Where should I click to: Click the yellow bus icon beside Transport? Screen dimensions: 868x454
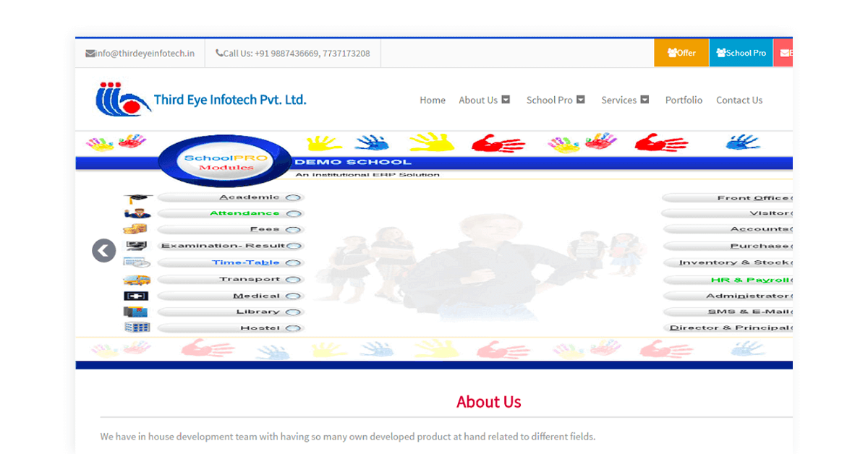pos(136,280)
